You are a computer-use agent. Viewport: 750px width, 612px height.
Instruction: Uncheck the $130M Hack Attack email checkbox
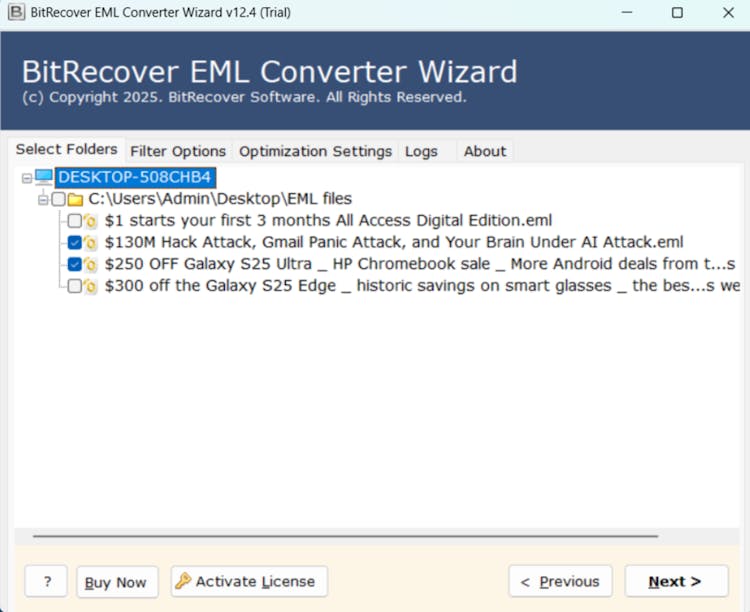[x=75, y=243]
